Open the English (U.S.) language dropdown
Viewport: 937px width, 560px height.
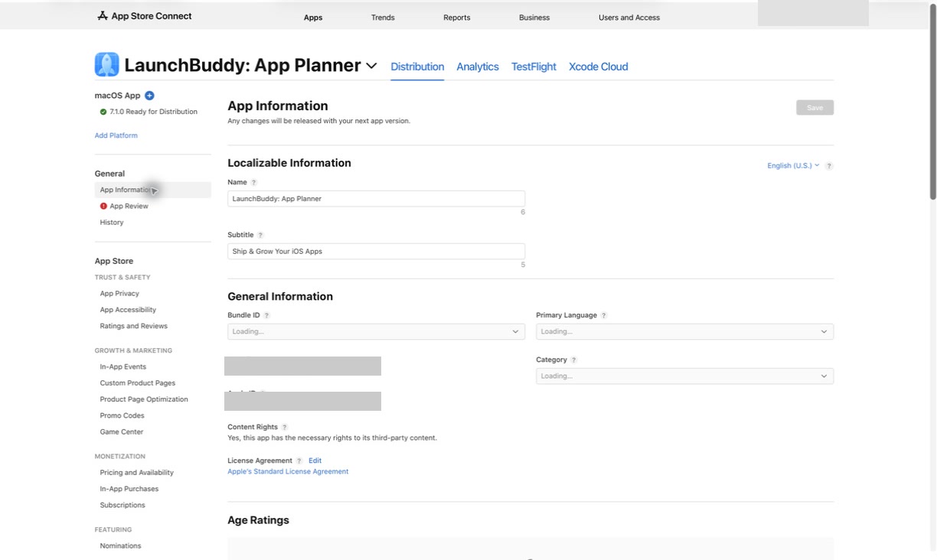tap(793, 165)
